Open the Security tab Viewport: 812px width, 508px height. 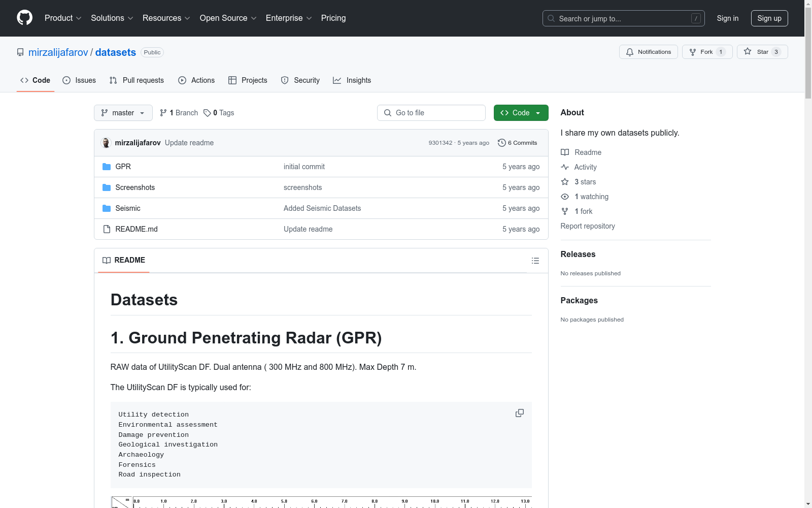[x=300, y=80]
